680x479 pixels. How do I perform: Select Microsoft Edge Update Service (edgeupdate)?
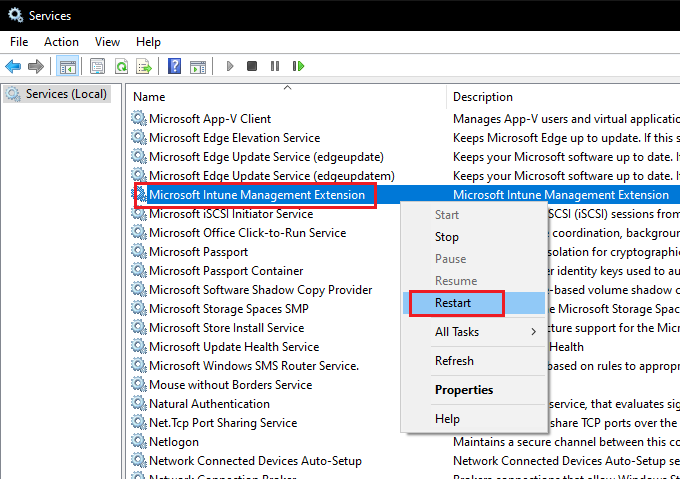pyautogui.click(x=266, y=157)
